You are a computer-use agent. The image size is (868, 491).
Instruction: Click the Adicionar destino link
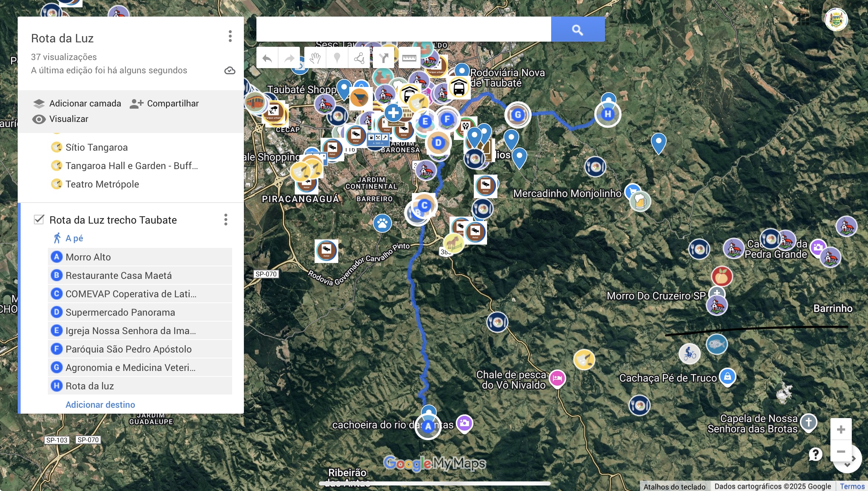pyautogui.click(x=100, y=404)
